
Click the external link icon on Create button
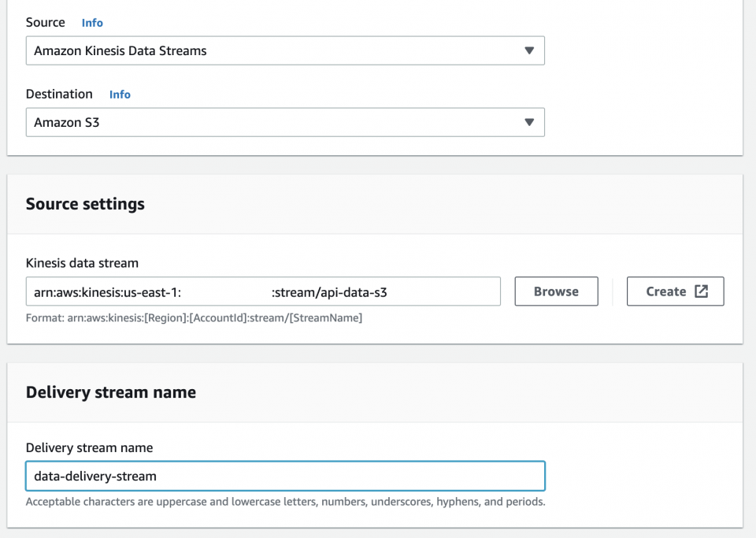point(699,291)
